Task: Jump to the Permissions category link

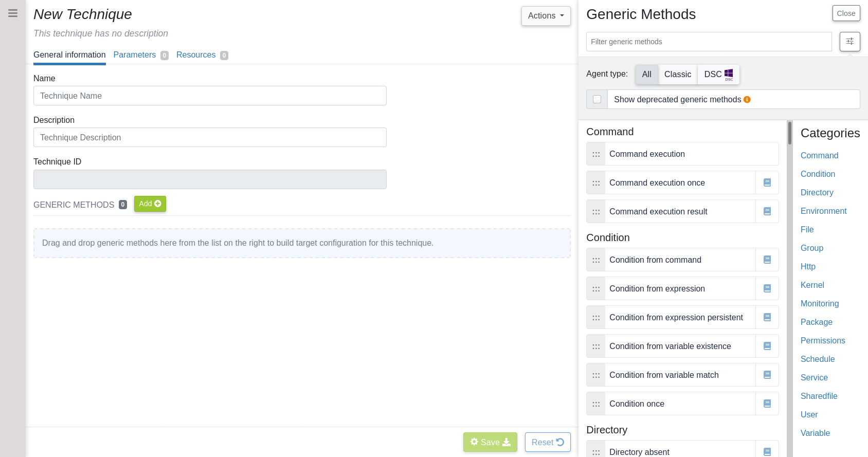Action: 822,340
